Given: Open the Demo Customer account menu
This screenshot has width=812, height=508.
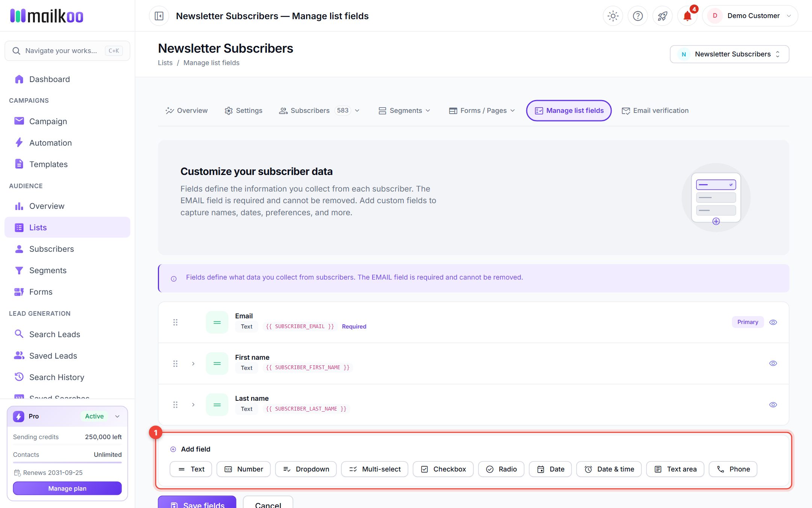Looking at the screenshot, I should pos(750,16).
